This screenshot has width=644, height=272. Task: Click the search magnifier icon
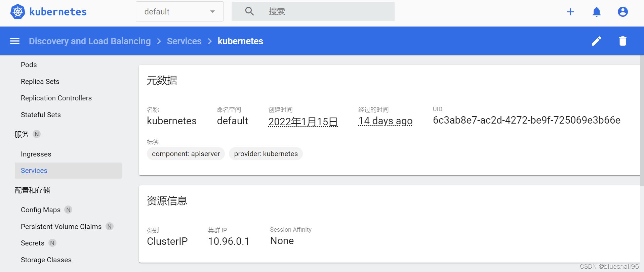pyautogui.click(x=249, y=11)
